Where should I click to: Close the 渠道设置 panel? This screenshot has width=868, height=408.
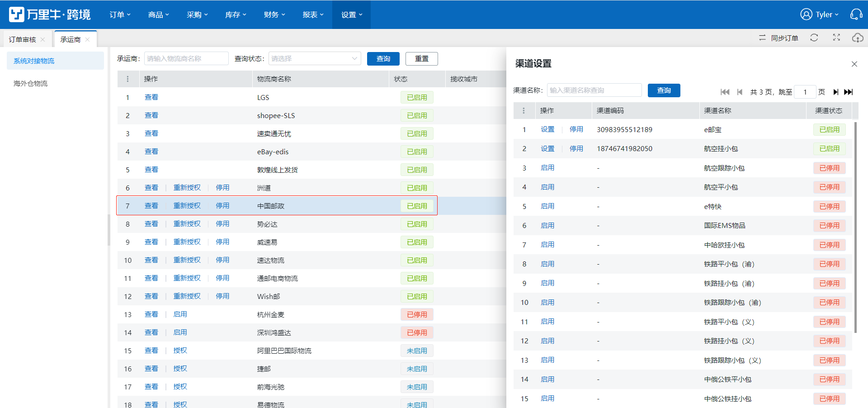[x=854, y=64]
